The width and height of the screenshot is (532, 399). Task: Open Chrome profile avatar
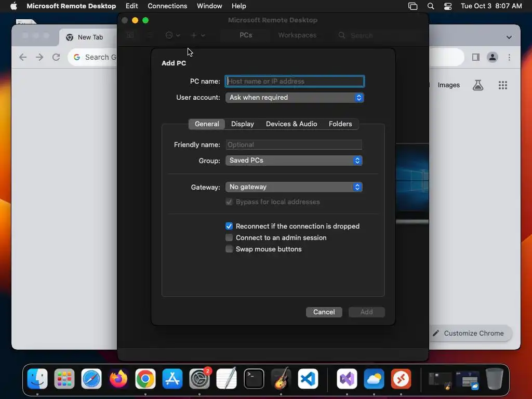coord(493,57)
